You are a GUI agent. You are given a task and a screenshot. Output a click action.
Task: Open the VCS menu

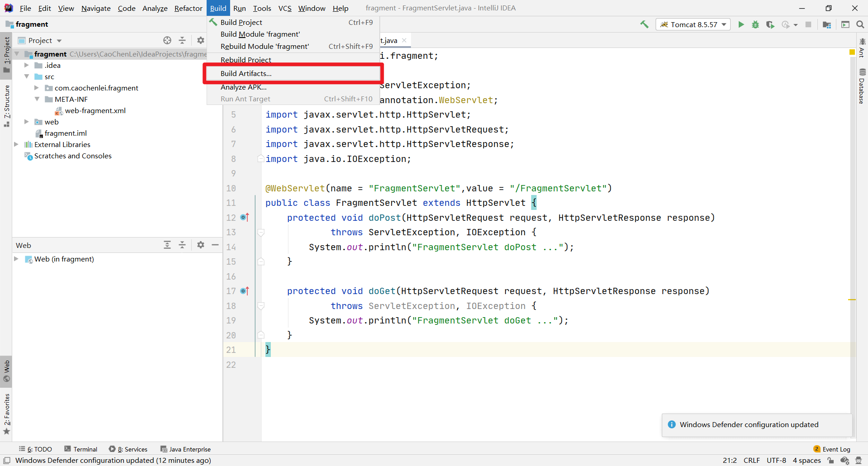point(285,8)
